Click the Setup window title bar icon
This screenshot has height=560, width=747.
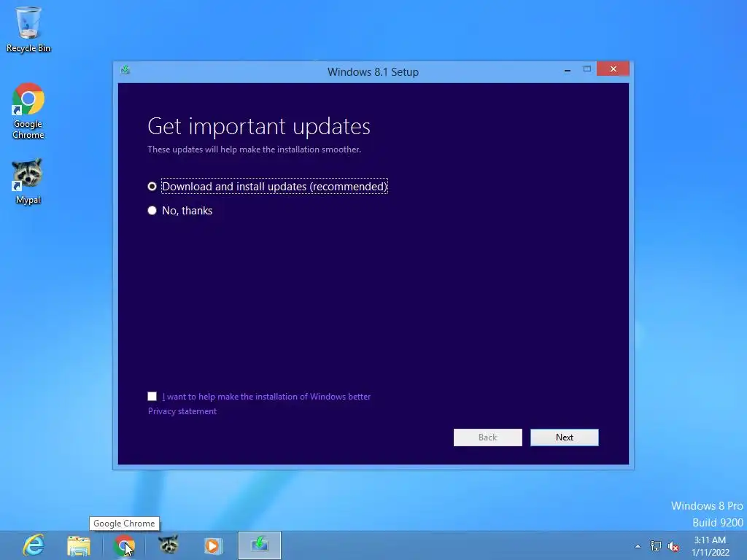[125, 71]
